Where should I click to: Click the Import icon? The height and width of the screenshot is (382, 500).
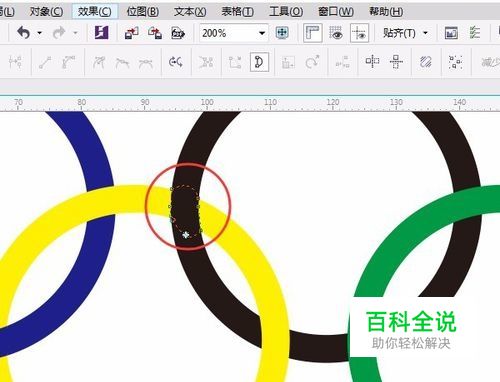point(131,33)
